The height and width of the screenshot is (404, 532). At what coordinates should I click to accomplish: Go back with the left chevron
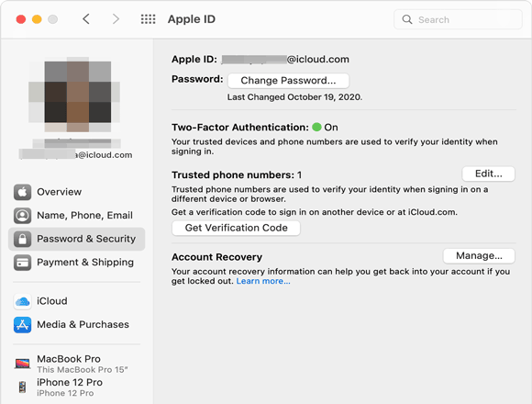86,19
